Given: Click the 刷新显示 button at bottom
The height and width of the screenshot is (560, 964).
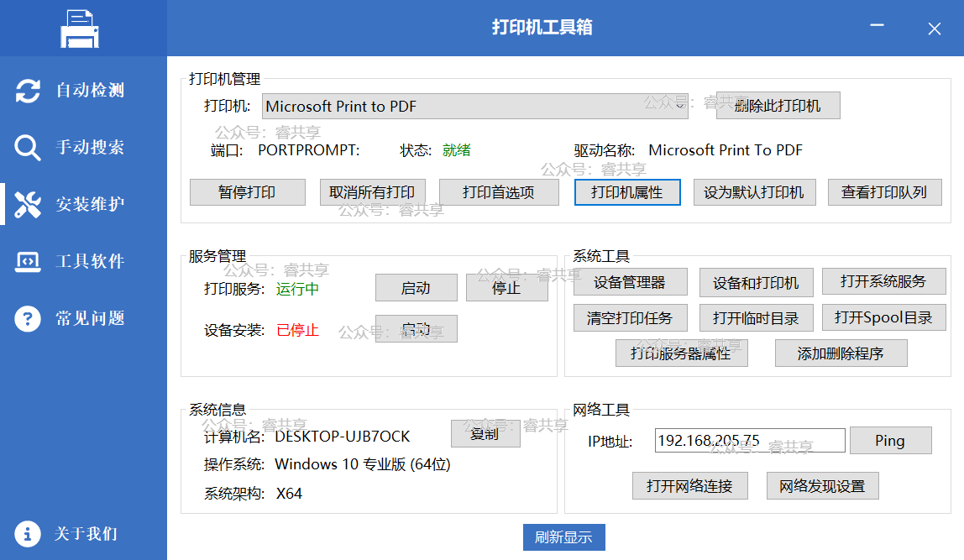Looking at the screenshot, I should tap(563, 537).
